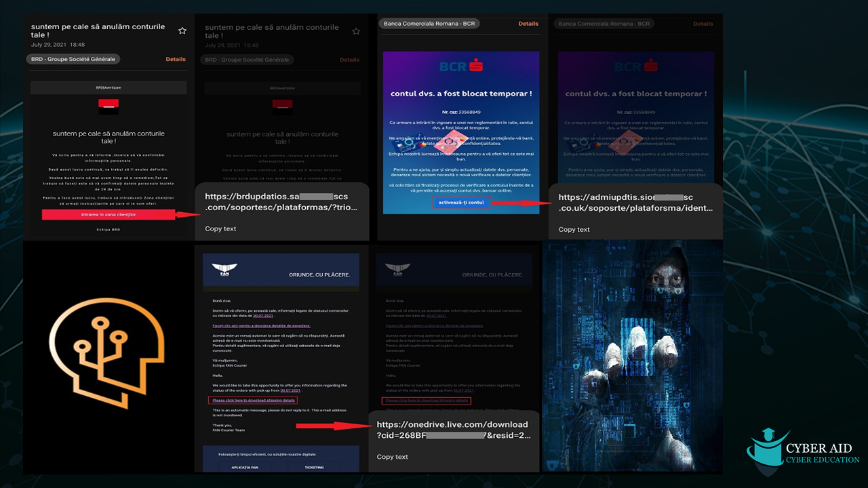Screen dimensions: 868x488
Task: Open Details in the undimmed BRD email
Action: (x=176, y=60)
